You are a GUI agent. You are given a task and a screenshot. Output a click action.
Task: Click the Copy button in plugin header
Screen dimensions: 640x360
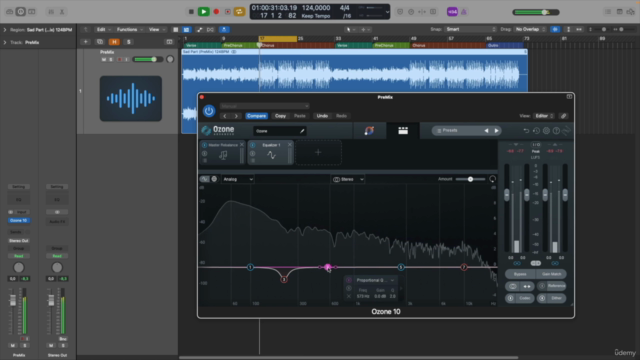pos(280,116)
